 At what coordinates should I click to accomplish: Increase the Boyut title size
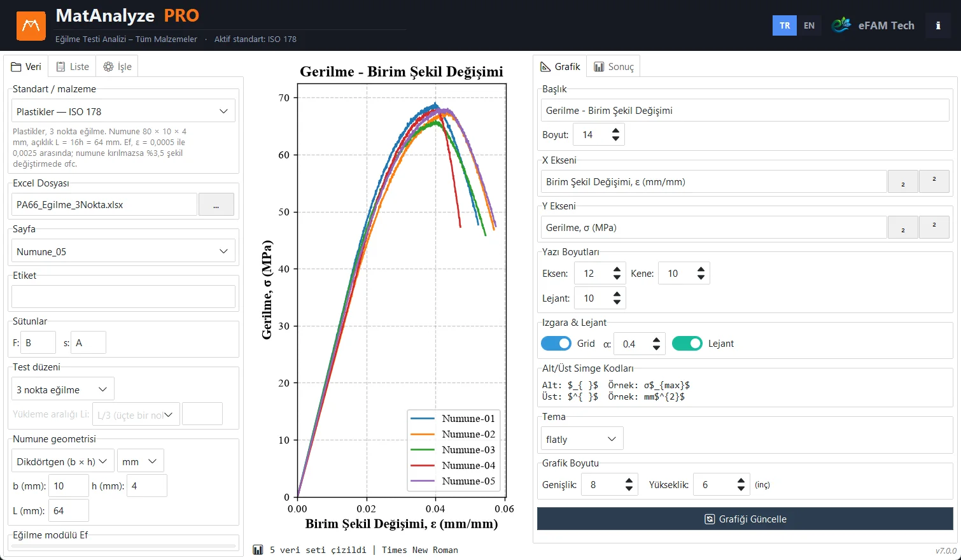[x=615, y=130]
